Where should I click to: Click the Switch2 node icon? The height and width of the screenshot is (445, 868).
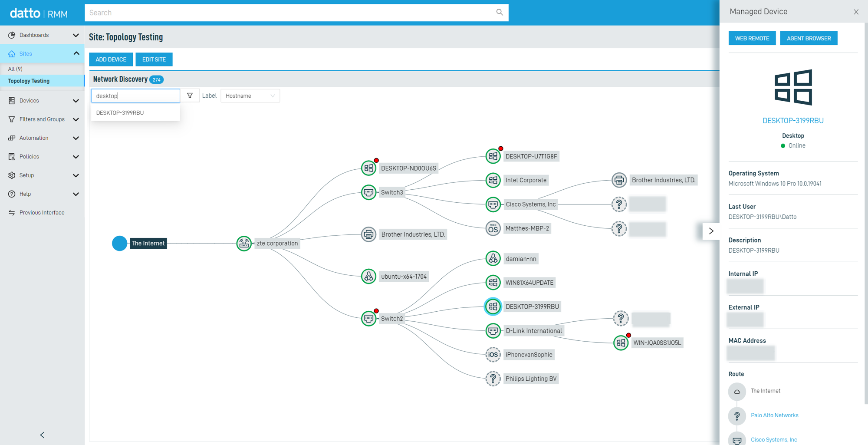pos(368,318)
